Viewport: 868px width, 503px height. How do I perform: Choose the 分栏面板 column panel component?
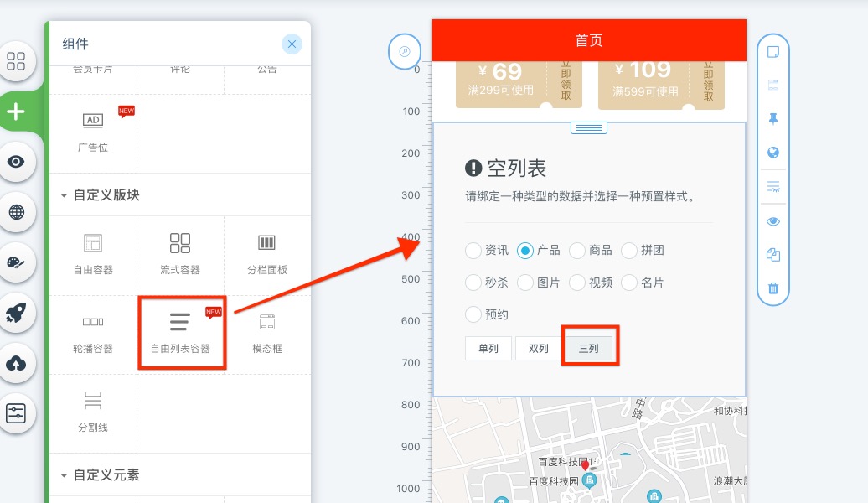coord(266,253)
